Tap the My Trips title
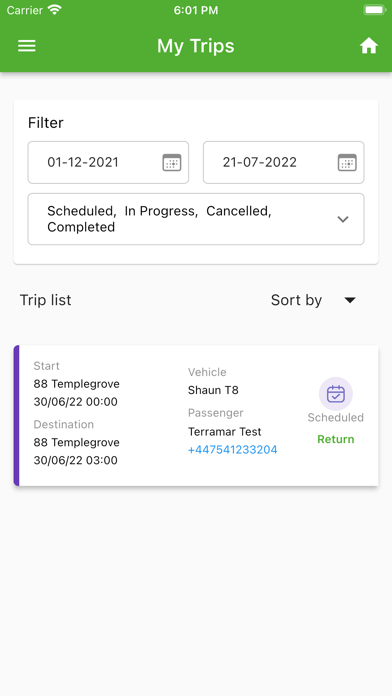392x696 pixels. coord(196,46)
